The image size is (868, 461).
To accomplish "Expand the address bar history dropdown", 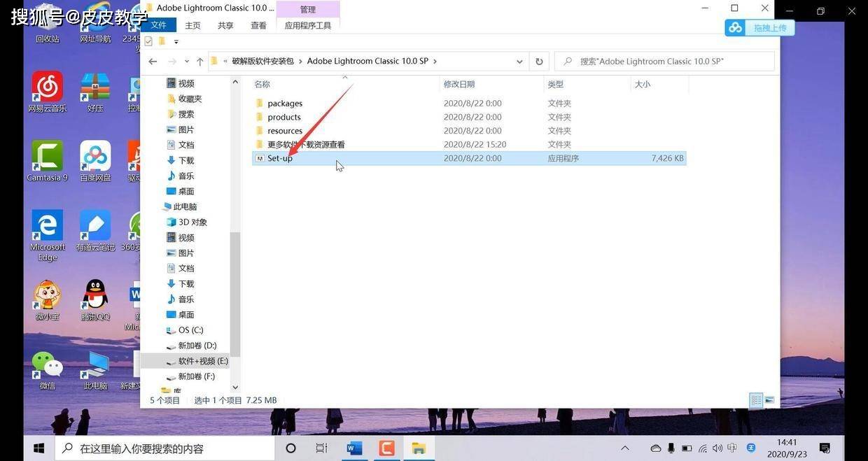I will point(519,61).
